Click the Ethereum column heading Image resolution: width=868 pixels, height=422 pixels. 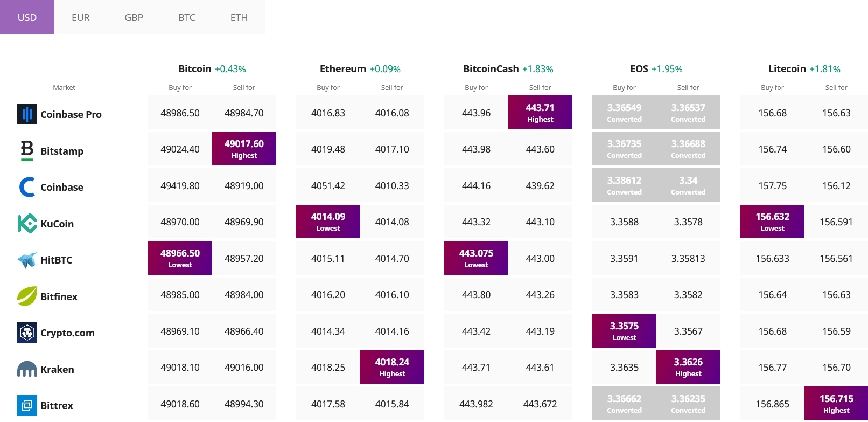coord(343,68)
